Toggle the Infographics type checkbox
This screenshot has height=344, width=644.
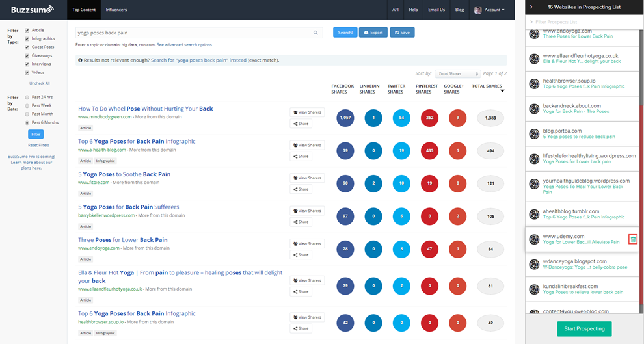(27, 39)
